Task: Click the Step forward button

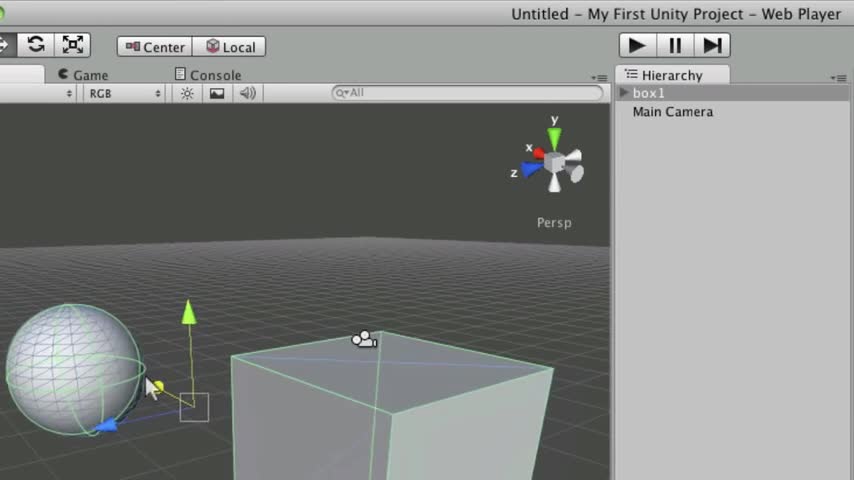Action: coord(712,45)
